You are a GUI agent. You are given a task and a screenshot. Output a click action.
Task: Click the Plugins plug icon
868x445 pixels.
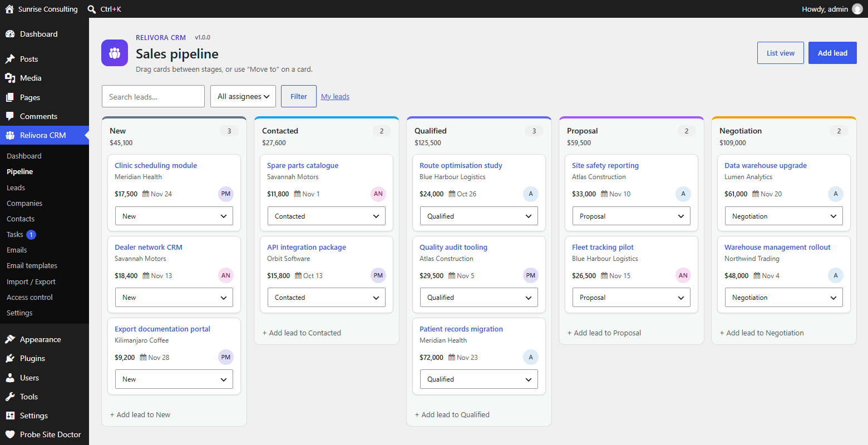coord(10,358)
